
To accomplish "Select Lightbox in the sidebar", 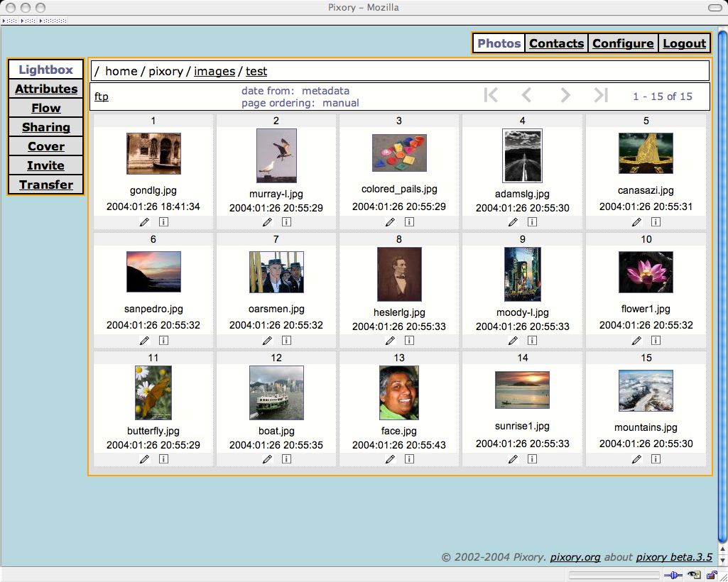I will coord(46,70).
